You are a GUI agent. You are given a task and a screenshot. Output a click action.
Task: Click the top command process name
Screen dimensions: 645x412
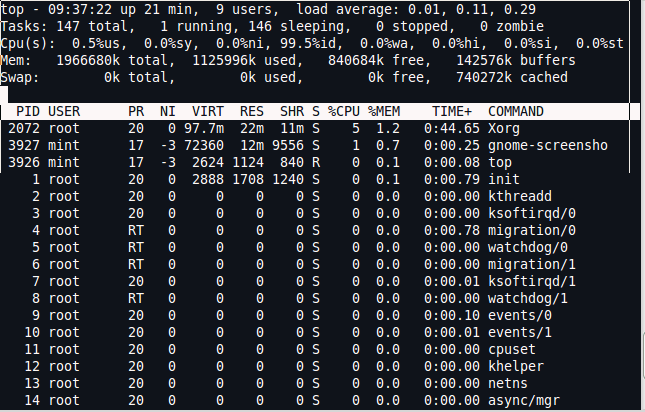point(499,162)
